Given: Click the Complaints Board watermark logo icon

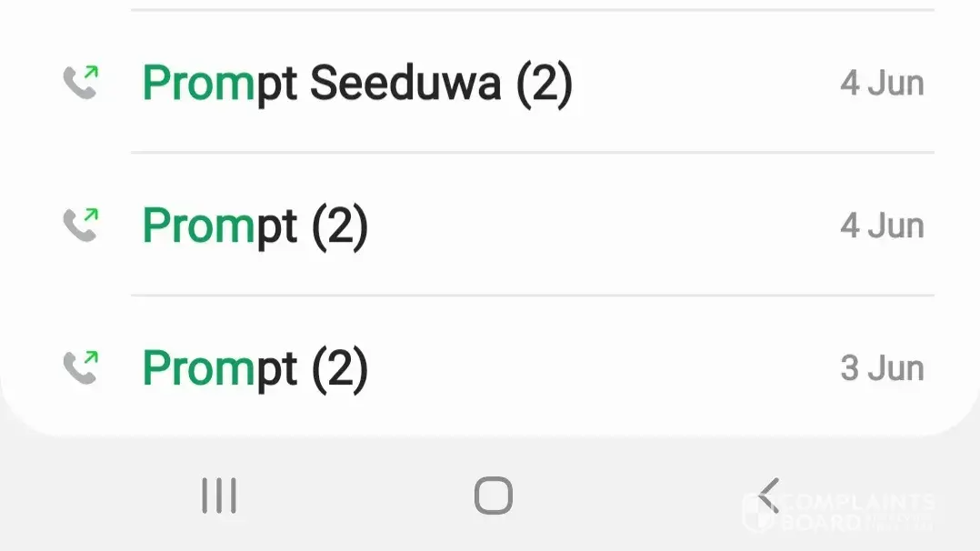Looking at the screenshot, I should coord(758,513).
